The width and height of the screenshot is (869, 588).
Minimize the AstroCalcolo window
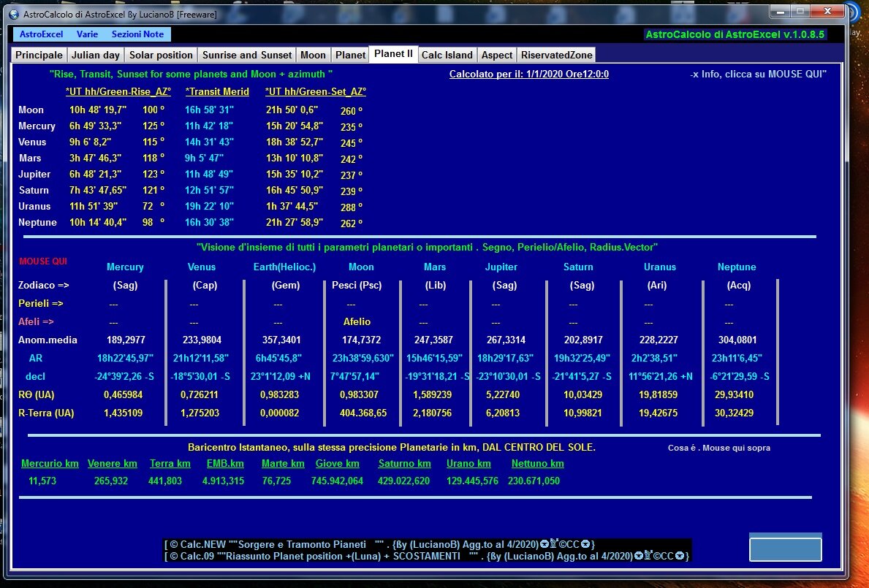pos(781,11)
